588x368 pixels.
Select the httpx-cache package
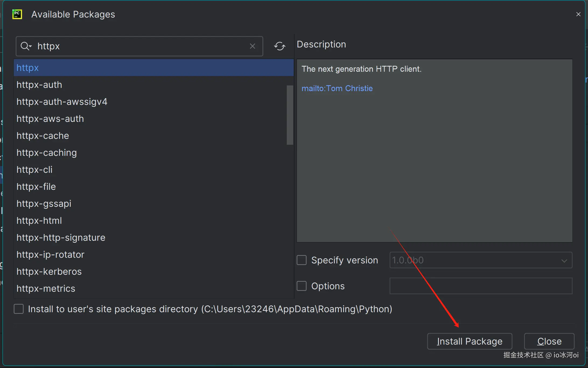(43, 136)
